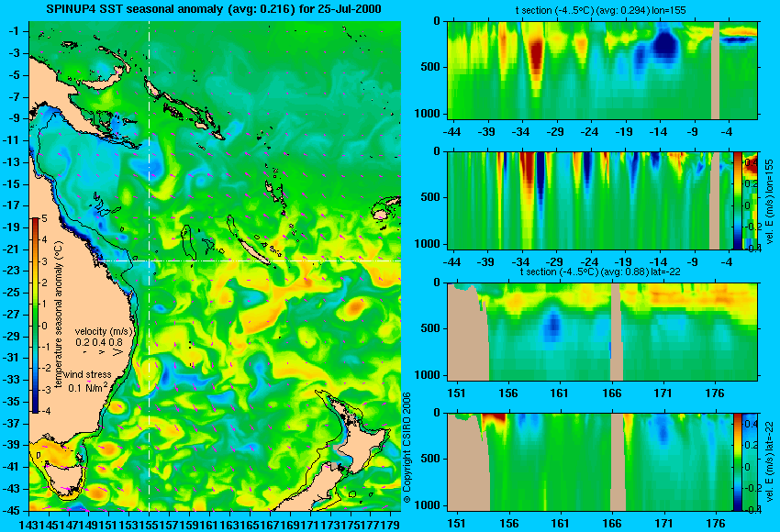Click the '-34' tick under the top temperature section

(x=521, y=132)
